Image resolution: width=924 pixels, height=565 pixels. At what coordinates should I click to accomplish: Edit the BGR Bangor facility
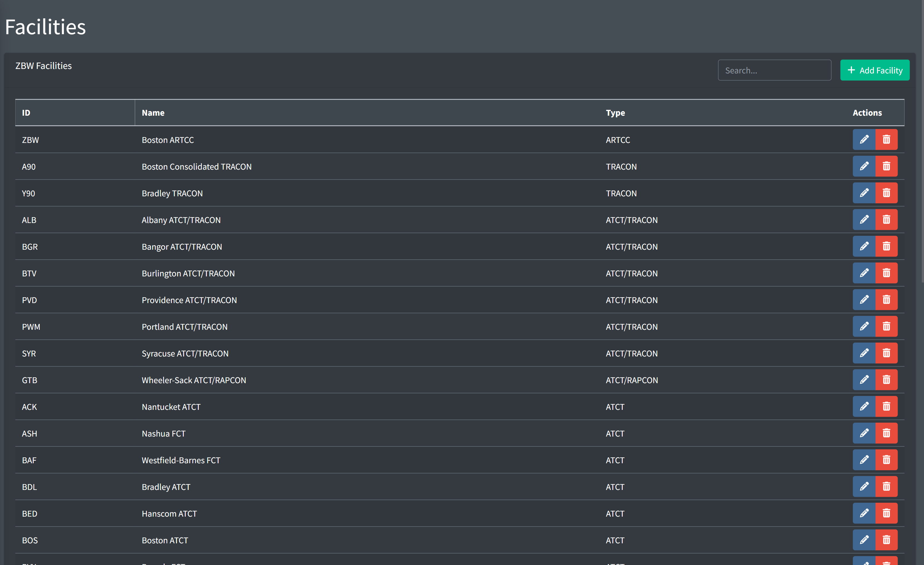864,246
